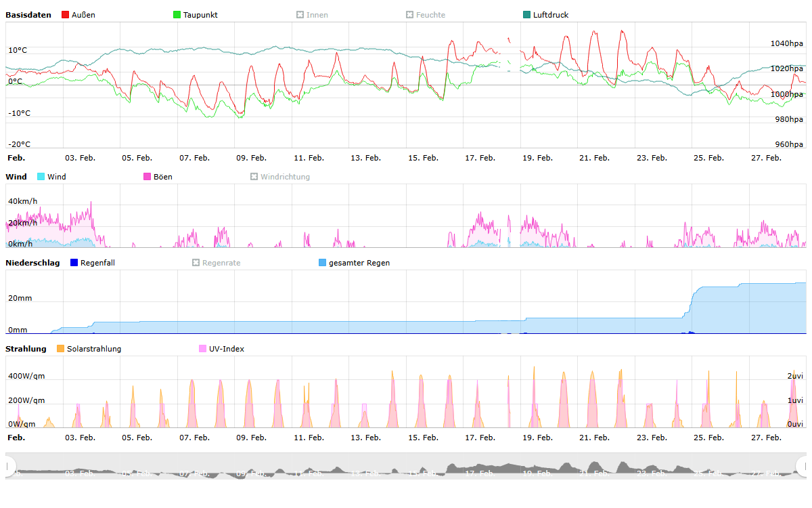Click the pink UV-Index legend swatch
812x508 pixels.
[x=203, y=349]
